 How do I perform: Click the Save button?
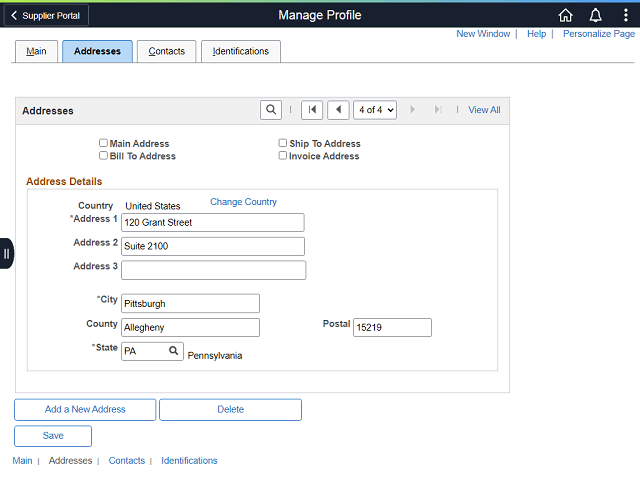[53, 436]
